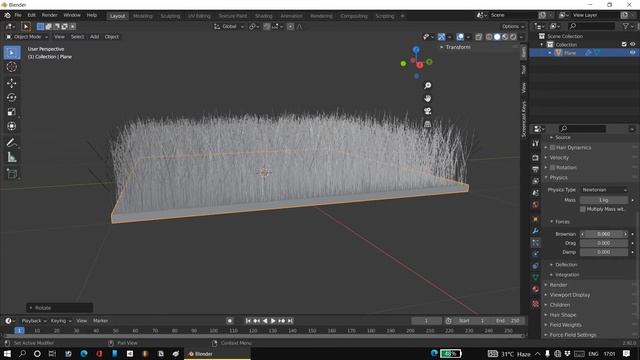
Task: Hide the Collection using its eye icon
Action: click(x=632, y=44)
